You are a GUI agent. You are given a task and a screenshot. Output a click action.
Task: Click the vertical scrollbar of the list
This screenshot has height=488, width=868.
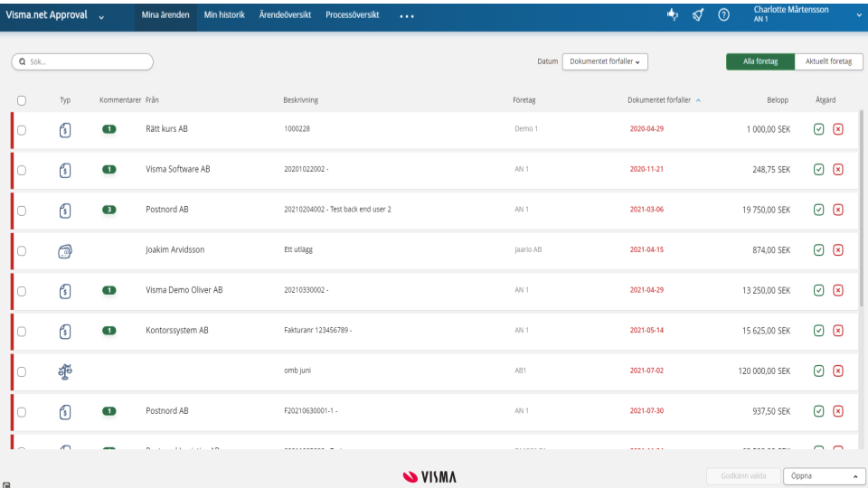(x=862, y=209)
